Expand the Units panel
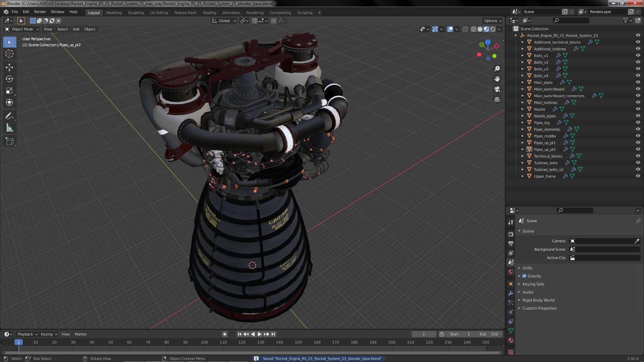644x362 pixels. pyautogui.click(x=527, y=268)
